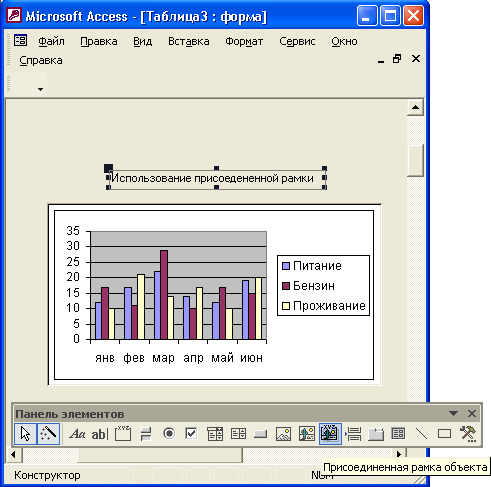The image size is (491, 487).
Task: Toggle the Control Wizards wand button
Action: coord(48,434)
